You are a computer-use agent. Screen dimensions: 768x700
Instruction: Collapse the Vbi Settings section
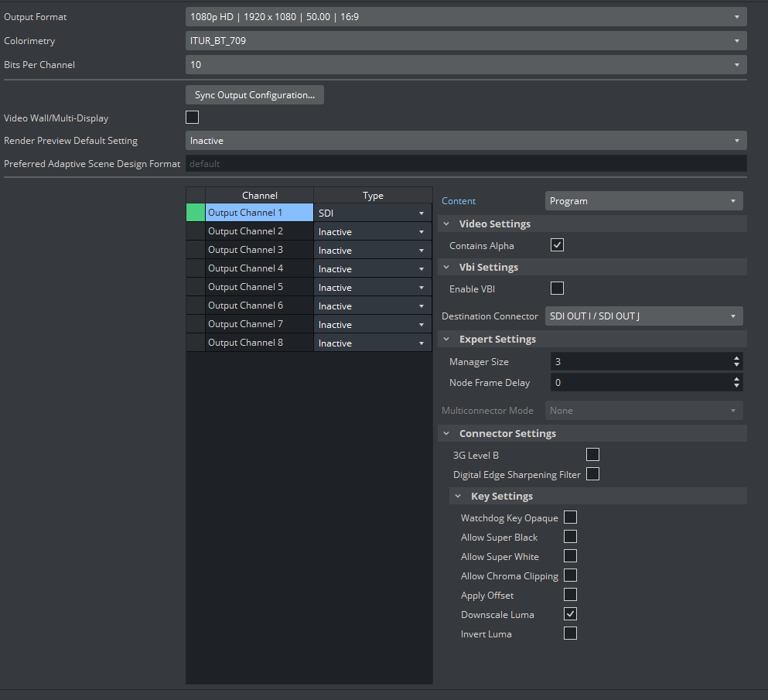tap(446, 268)
